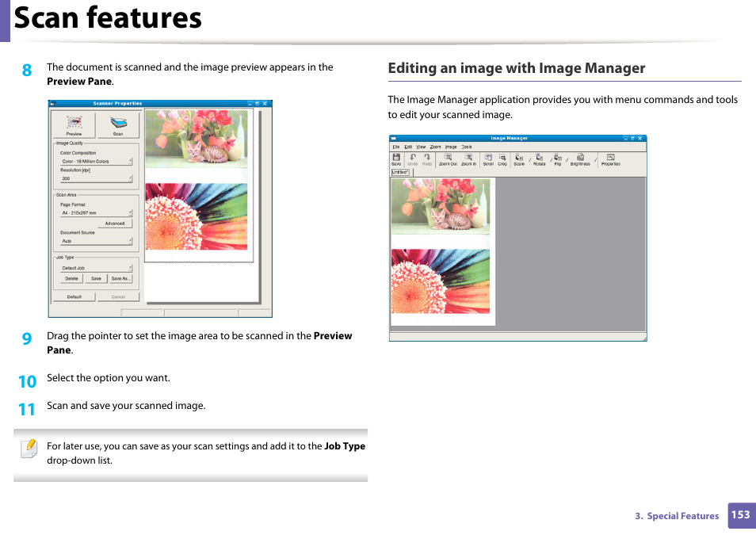Open the Color Composition dropdown

(97, 161)
